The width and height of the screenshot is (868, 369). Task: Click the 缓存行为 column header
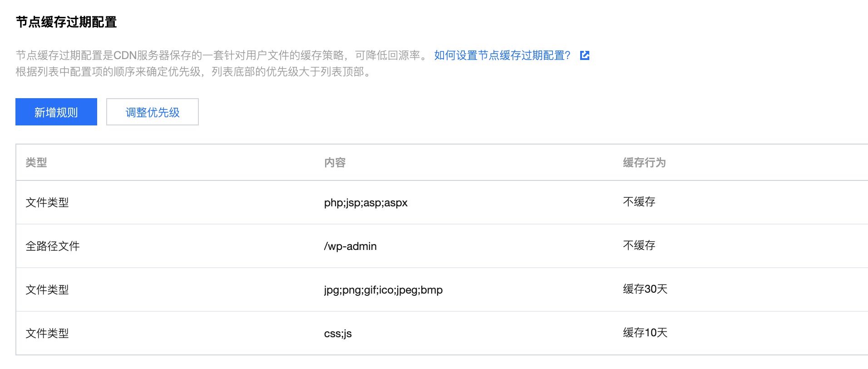pos(644,163)
